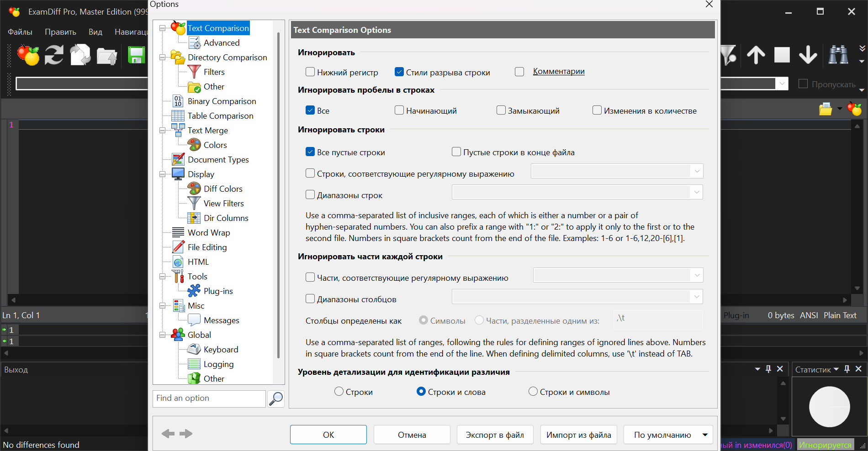Screen dimensions: 868x451
Task: Click Импорт из файла button
Action: tap(579, 435)
